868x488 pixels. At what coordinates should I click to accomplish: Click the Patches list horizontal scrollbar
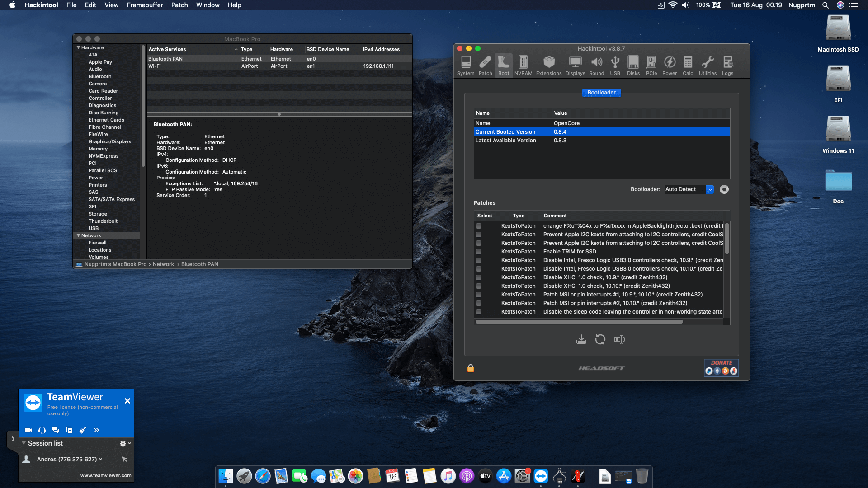(x=579, y=322)
